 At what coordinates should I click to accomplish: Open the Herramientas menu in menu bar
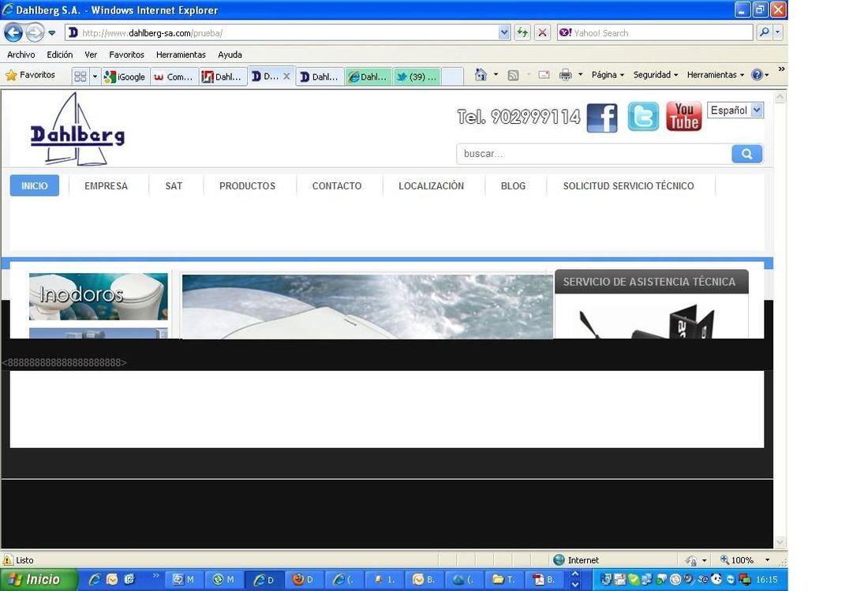pos(181,54)
